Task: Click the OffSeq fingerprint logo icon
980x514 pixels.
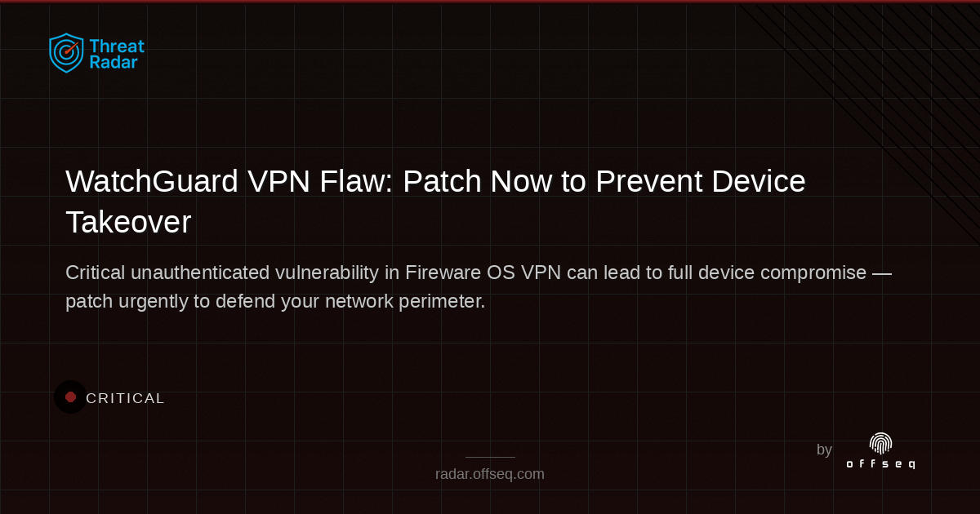Action: tap(880, 443)
